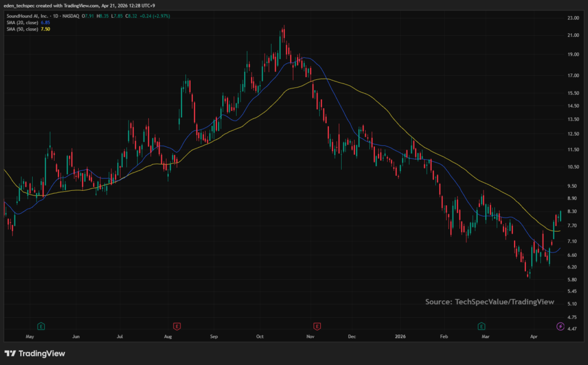Click the 12.50 price axis label
This screenshot has width=588, height=365.
coord(574,134)
